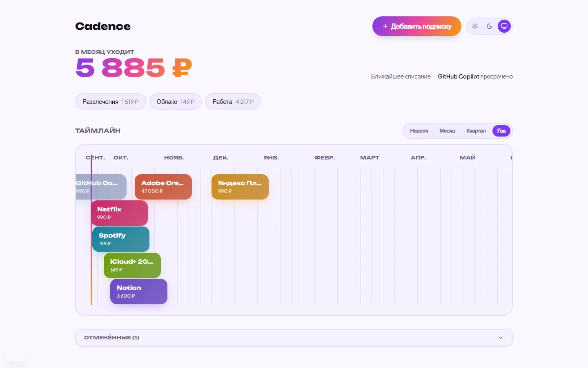This screenshot has height=368, width=588.
Task: Click the В МЕСЯЦ УХОДИТ label
Action: click(x=105, y=52)
